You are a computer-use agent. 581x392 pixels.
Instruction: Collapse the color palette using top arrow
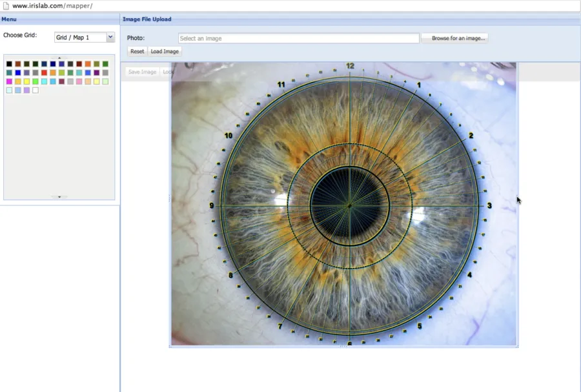(59, 58)
